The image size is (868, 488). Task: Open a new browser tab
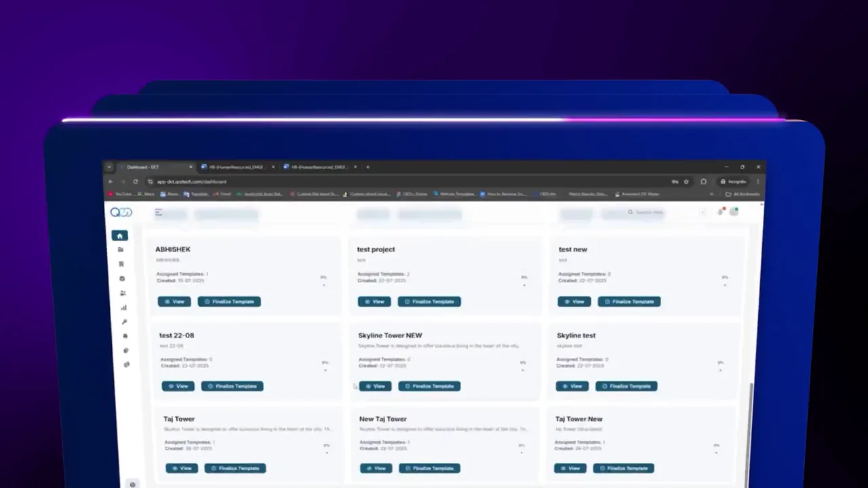(x=368, y=167)
